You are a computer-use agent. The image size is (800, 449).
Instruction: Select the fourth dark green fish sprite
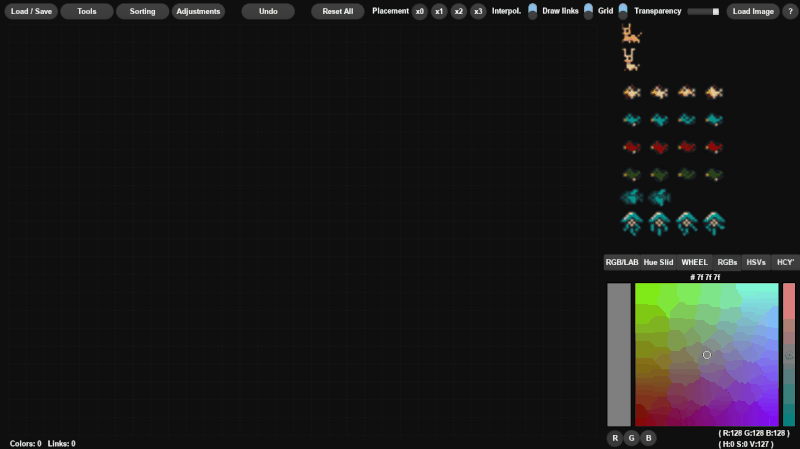coord(714,174)
